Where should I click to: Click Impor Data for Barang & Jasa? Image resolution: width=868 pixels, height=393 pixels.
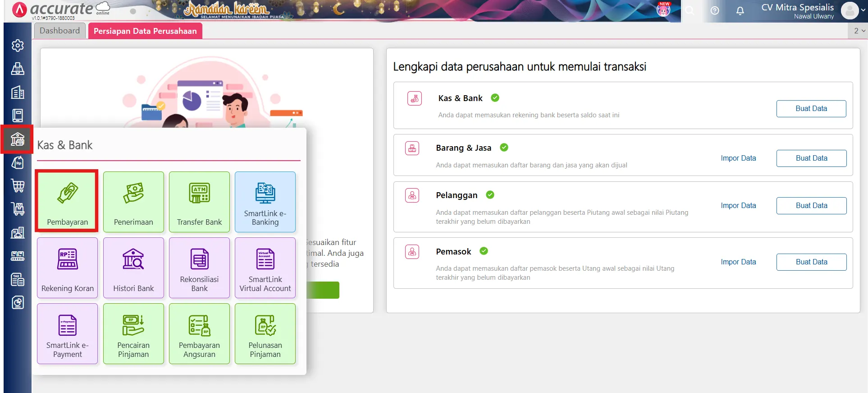point(738,158)
